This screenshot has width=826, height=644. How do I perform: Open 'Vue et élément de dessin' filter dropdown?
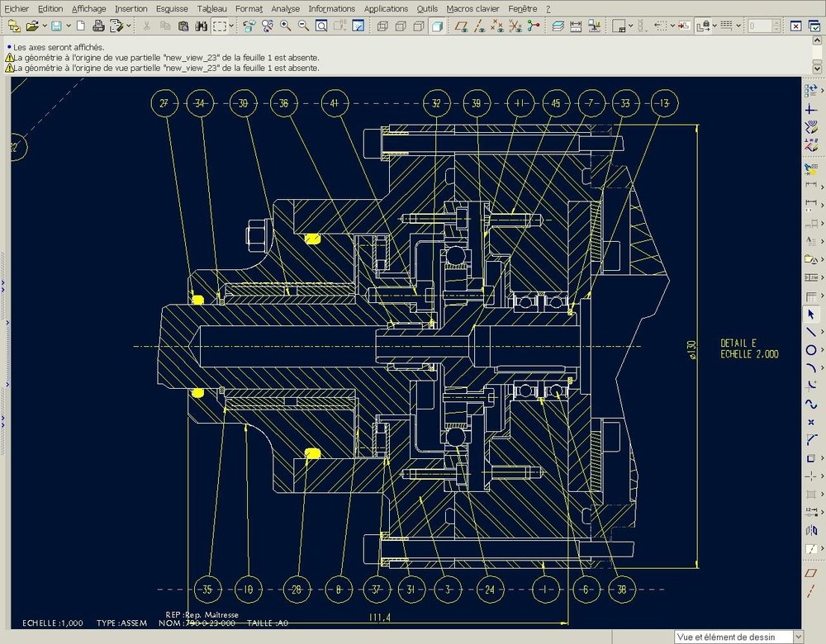click(796, 637)
